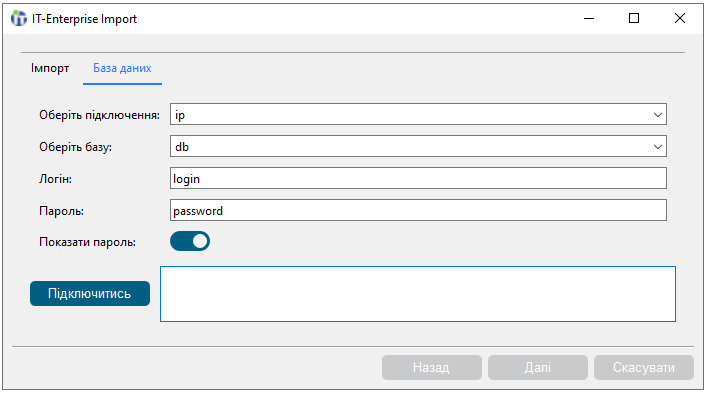Click the 'Пароль:' label
Viewport: 708px width, 395px height.
[61, 211]
